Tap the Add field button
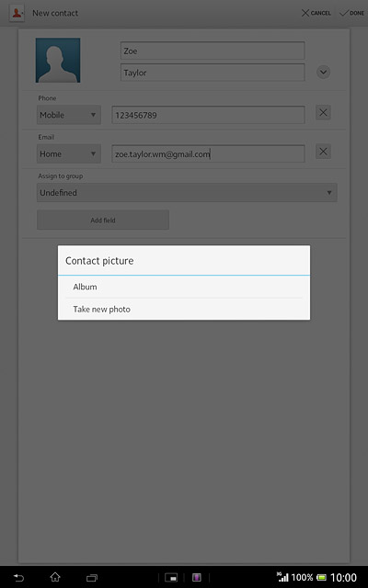 click(x=103, y=220)
